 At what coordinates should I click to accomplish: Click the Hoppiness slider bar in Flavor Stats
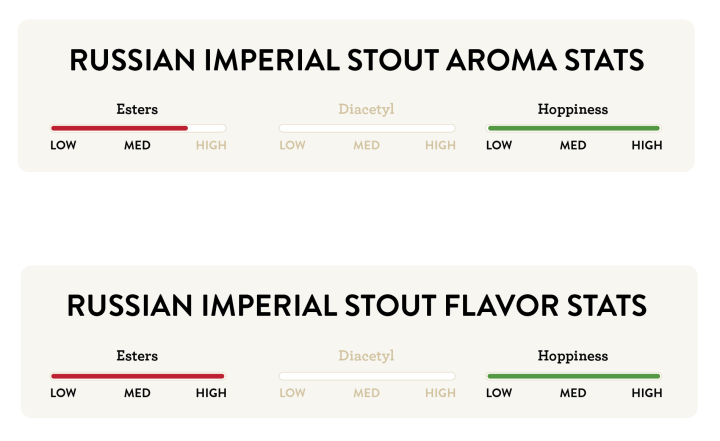(573, 376)
